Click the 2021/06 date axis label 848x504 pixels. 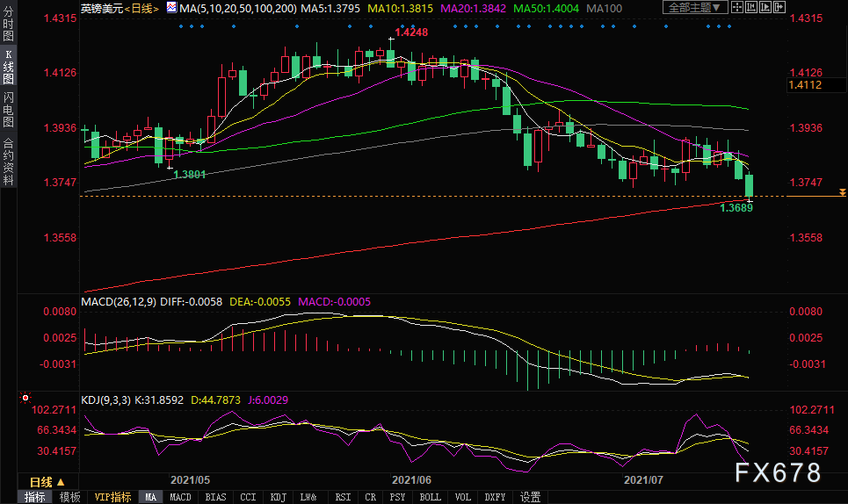pos(411,479)
